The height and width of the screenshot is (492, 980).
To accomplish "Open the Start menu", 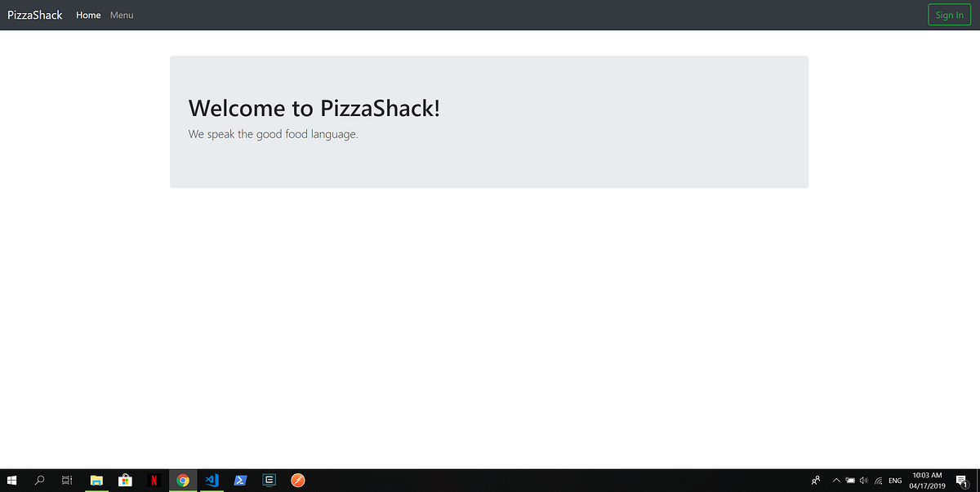I will [12, 481].
